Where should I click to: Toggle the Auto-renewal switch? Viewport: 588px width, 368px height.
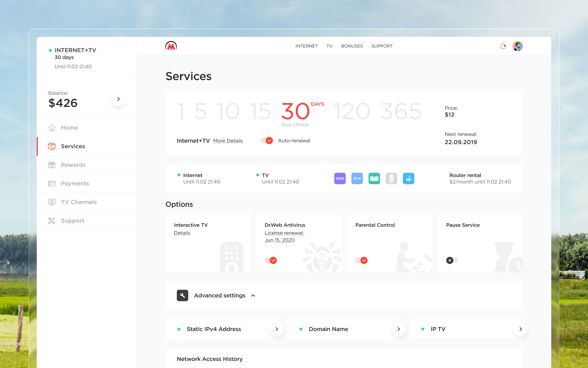tap(267, 141)
